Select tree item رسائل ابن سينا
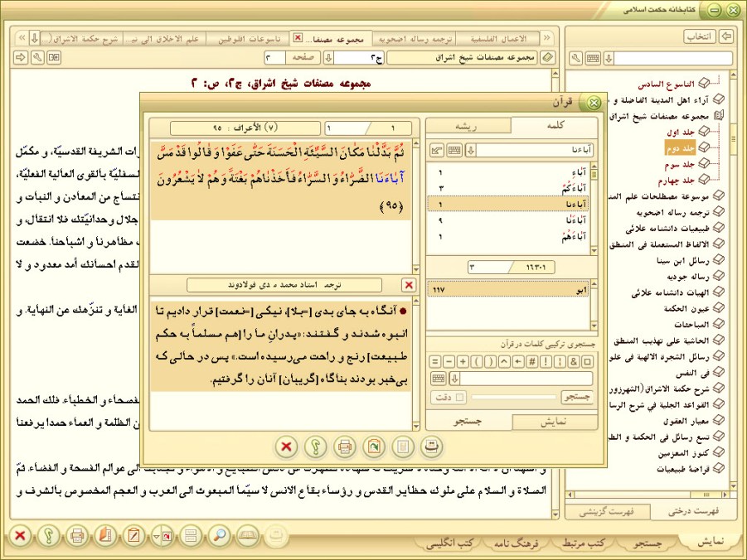This screenshot has height=560, width=747. pyautogui.click(x=683, y=260)
